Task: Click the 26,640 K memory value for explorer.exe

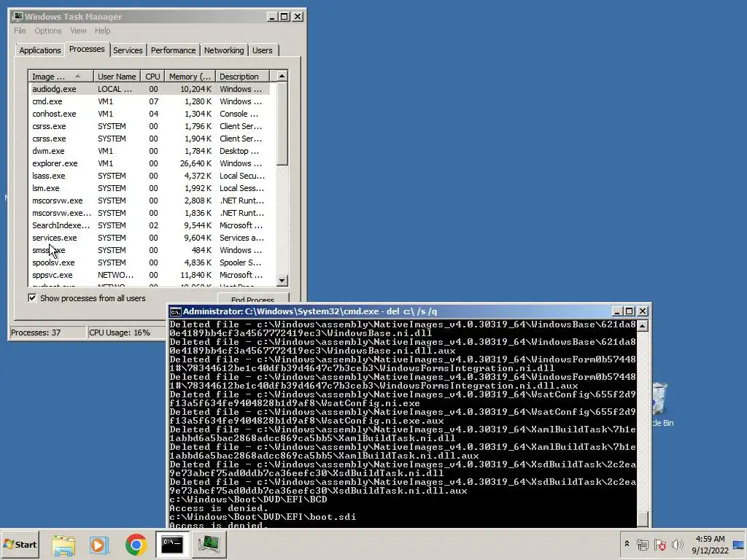Action: point(196,163)
